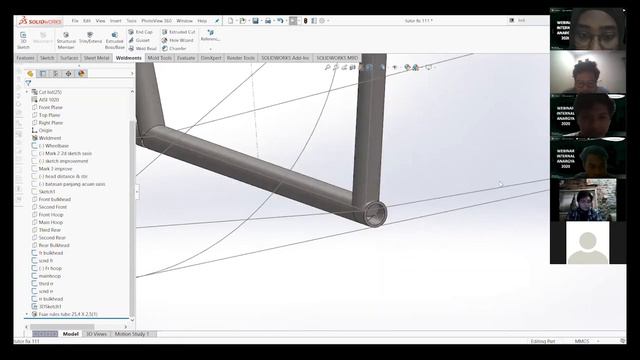Open the DisplayManager tab icon
640x360 pixels.
(x=81, y=73)
